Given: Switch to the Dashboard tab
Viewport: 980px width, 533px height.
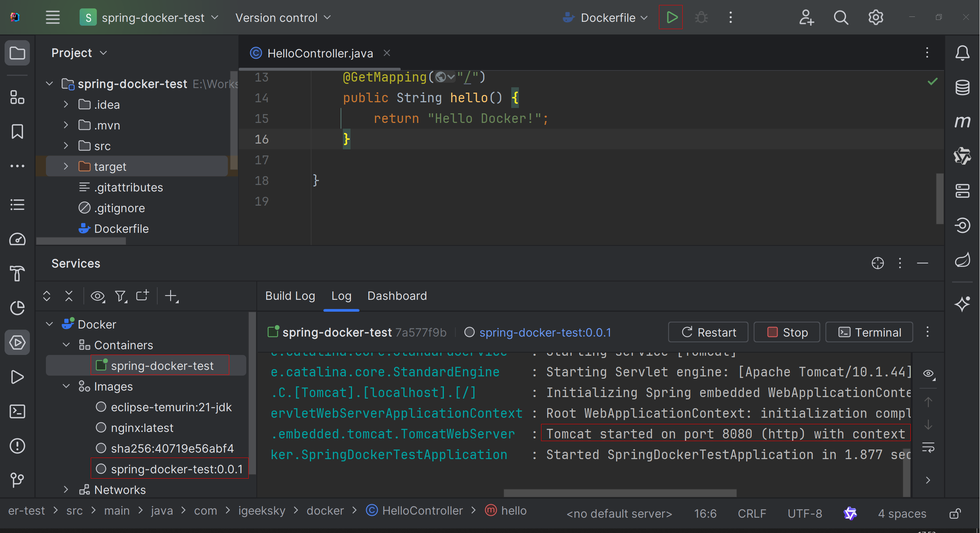Looking at the screenshot, I should (x=397, y=296).
